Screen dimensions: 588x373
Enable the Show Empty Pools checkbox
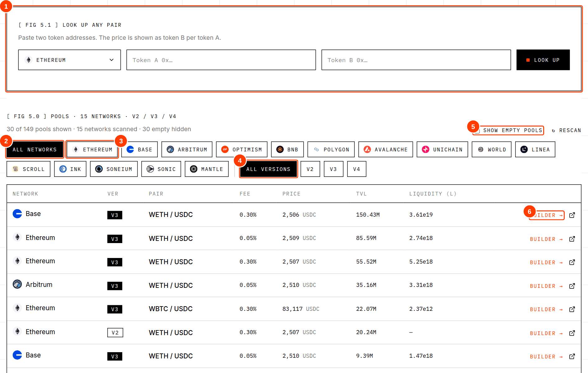click(477, 131)
